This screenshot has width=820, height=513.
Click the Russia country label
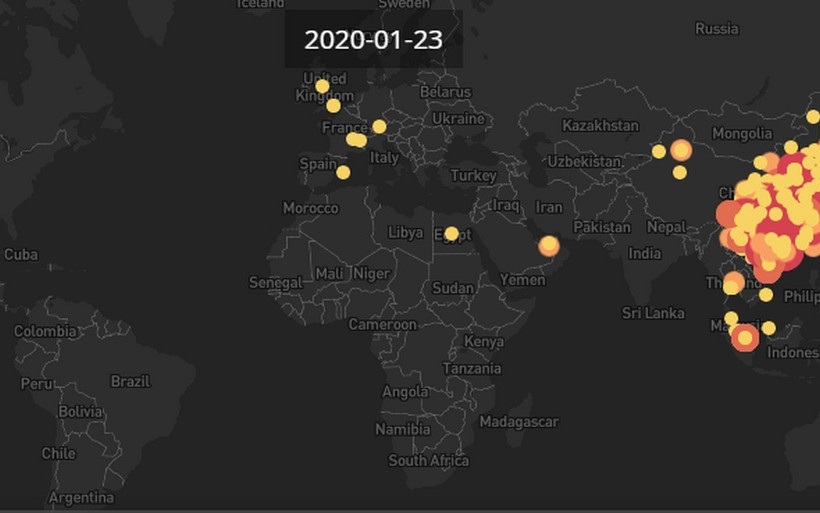tap(716, 29)
